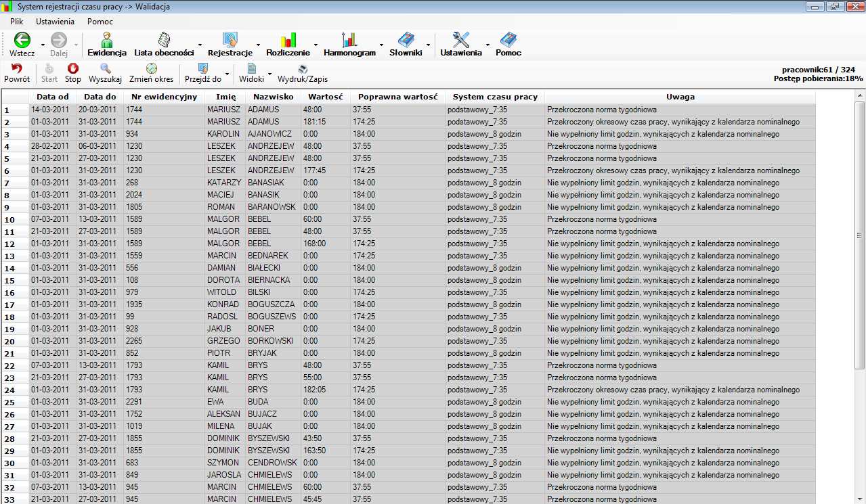Open the Pomoc help book icon
The height and width of the screenshot is (504, 866).
pos(508,44)
